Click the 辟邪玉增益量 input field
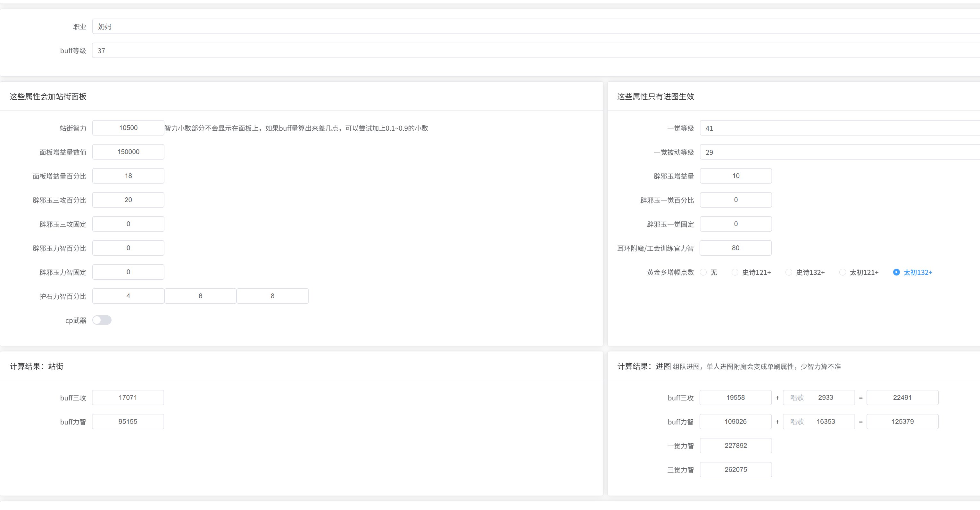 click(735, 176)
